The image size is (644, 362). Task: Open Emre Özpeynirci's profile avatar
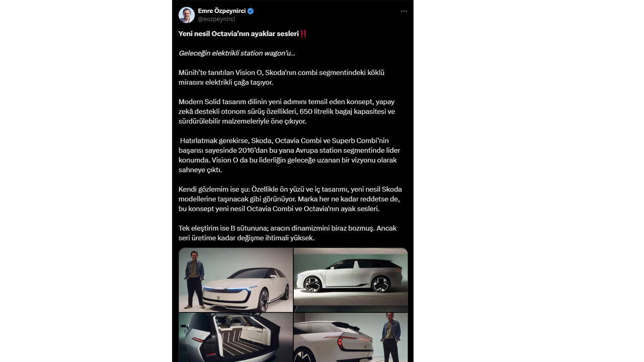point(187,15)
